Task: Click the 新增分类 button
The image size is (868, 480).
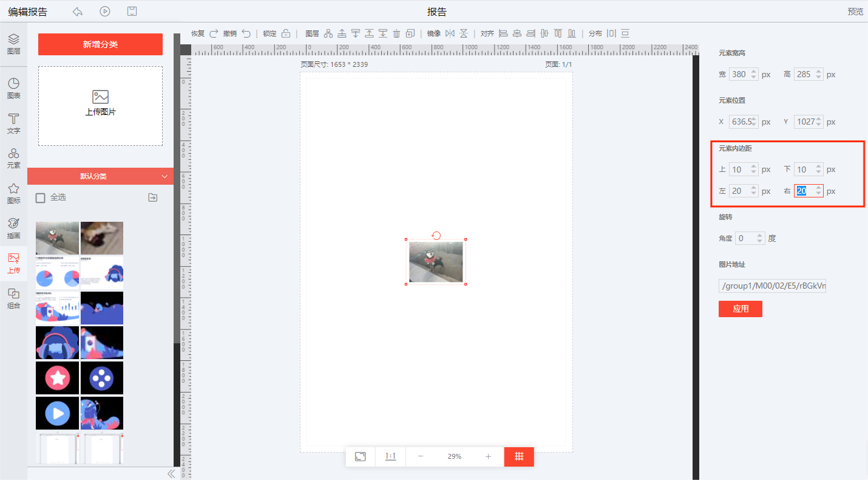Action: (100, 44)
